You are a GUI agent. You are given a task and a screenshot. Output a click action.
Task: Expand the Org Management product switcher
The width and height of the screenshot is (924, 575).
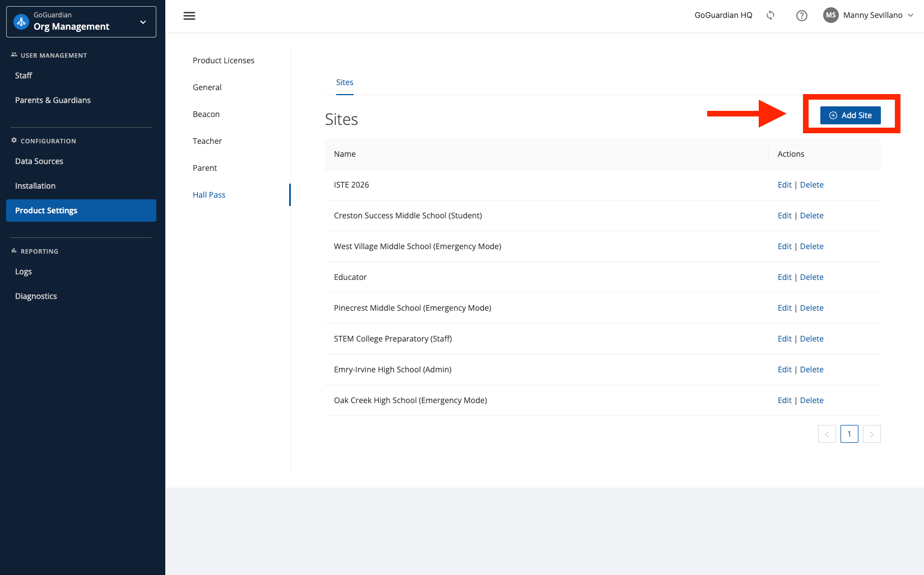coord(81,22)
